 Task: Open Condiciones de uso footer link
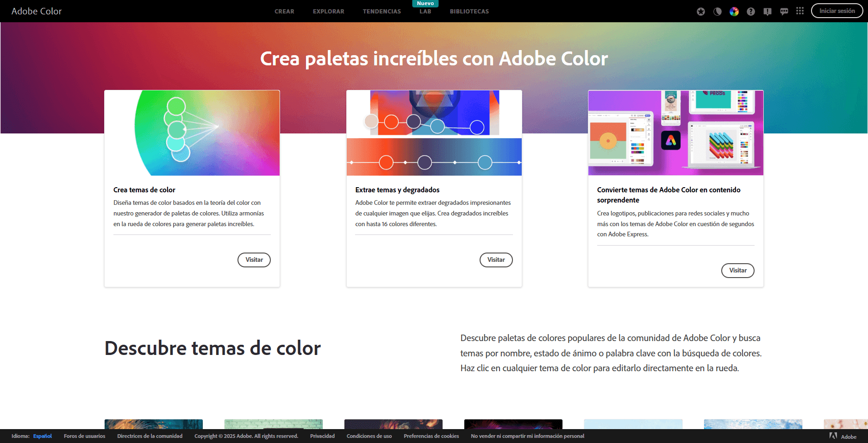click(369, 436)
